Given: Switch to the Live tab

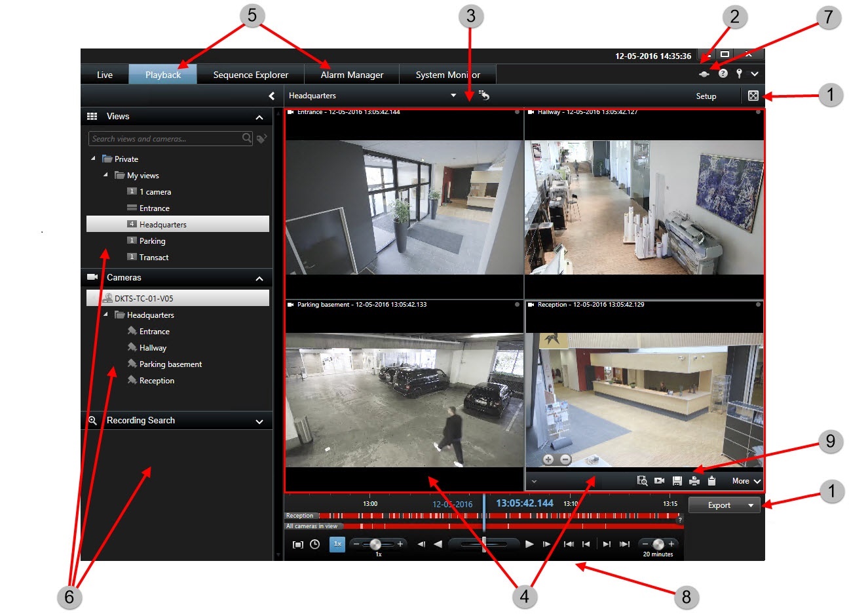Looking at the screenshot, I should tap(104, 74).
